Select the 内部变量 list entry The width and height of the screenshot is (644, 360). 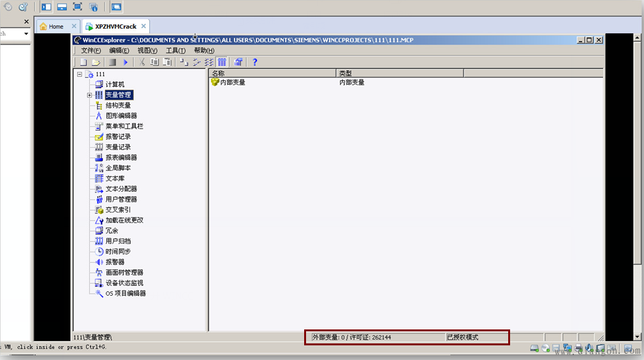[x=232, y=83]
